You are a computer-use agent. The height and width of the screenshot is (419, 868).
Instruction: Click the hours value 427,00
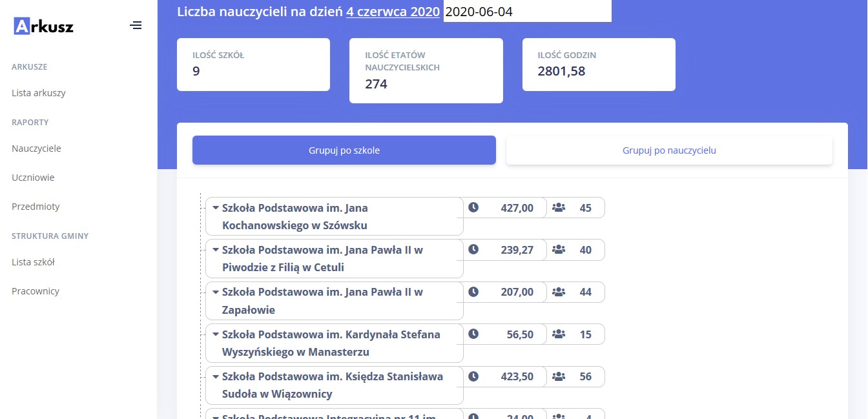click(x=517, y=208)
